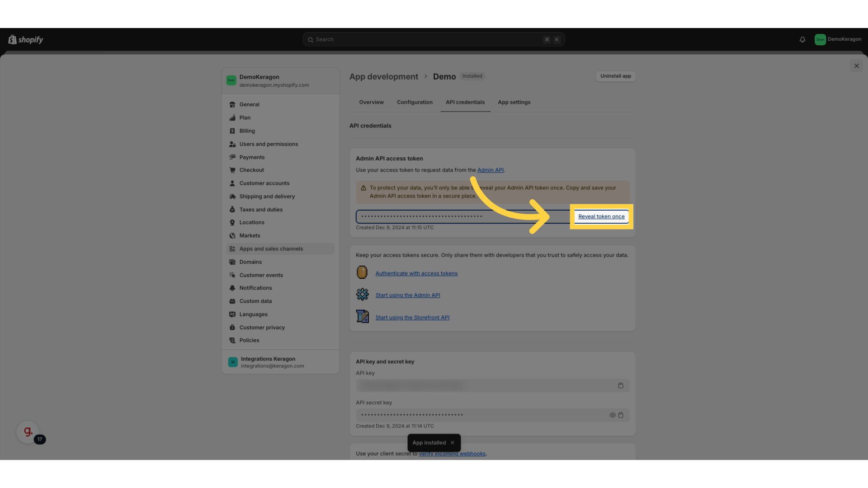Open the notifications bell icon
The image size is (868, 488).
(802, 40)
